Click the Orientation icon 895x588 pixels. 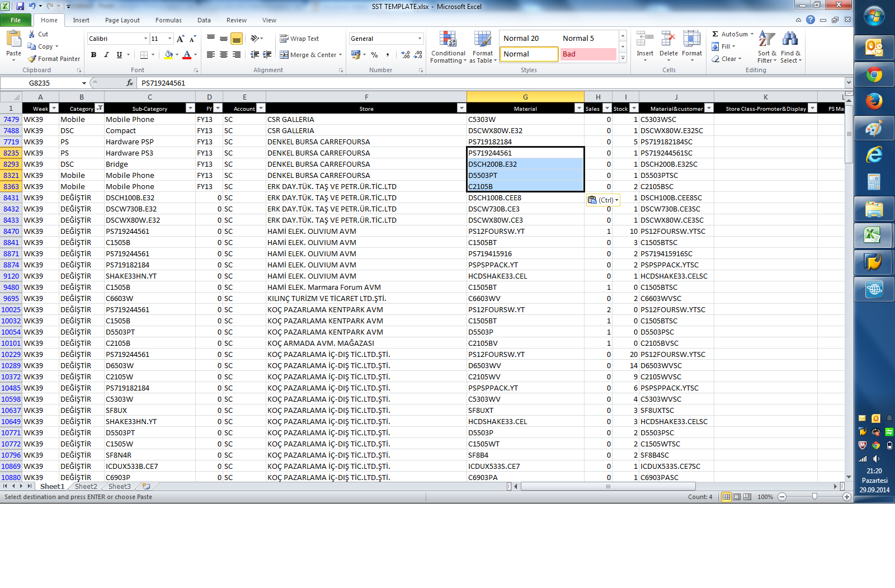click(x=255, y=39)
